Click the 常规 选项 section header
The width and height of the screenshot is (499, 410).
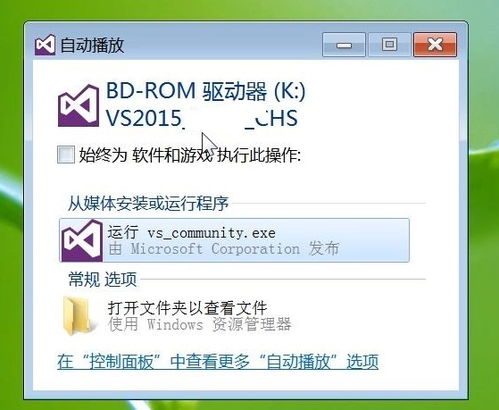coord(102,279)
